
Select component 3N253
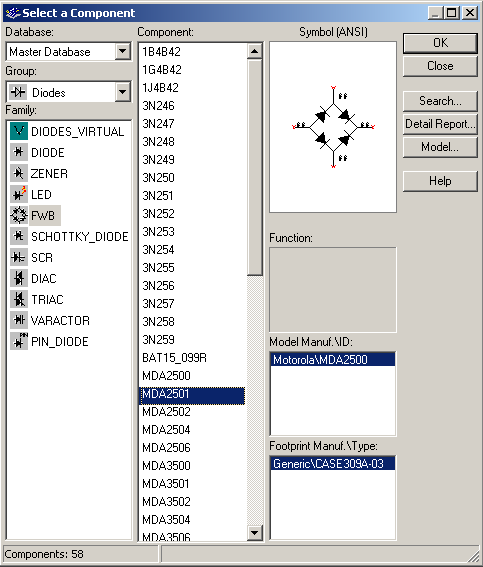(x=158, y=232)
